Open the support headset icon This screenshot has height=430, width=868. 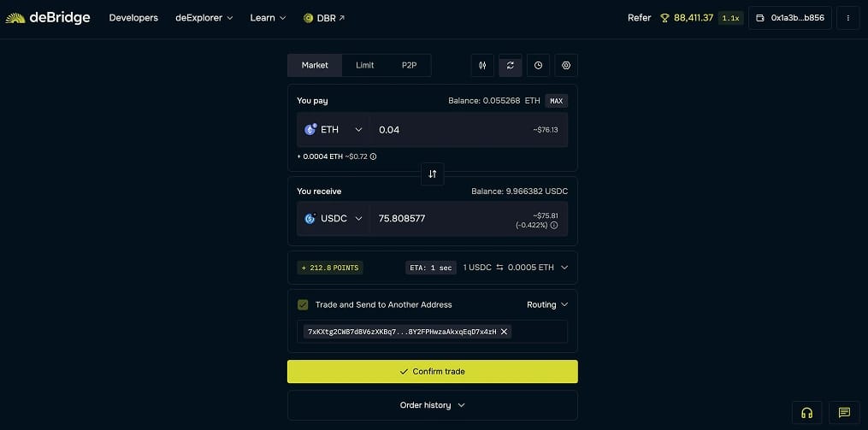[806, 413]
